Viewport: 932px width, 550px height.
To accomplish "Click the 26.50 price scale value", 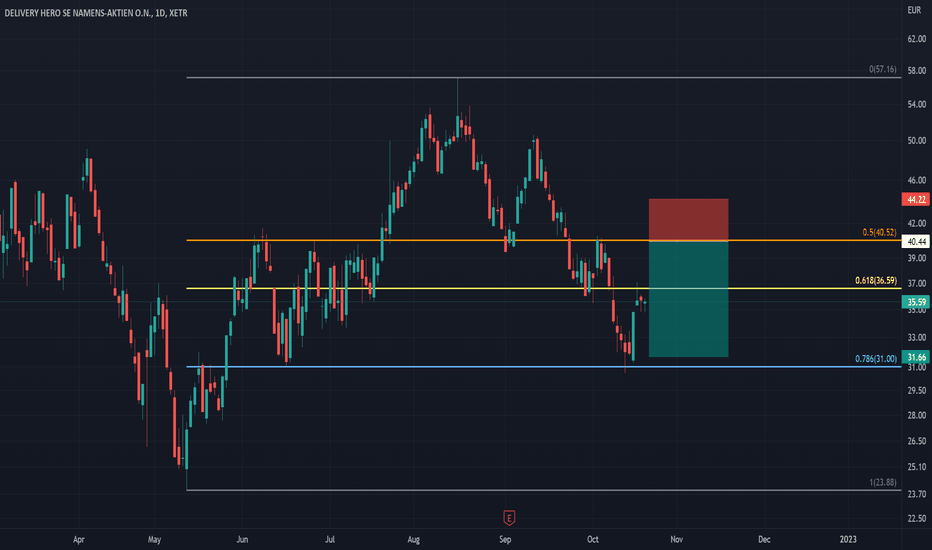I will tap(917, 441).
